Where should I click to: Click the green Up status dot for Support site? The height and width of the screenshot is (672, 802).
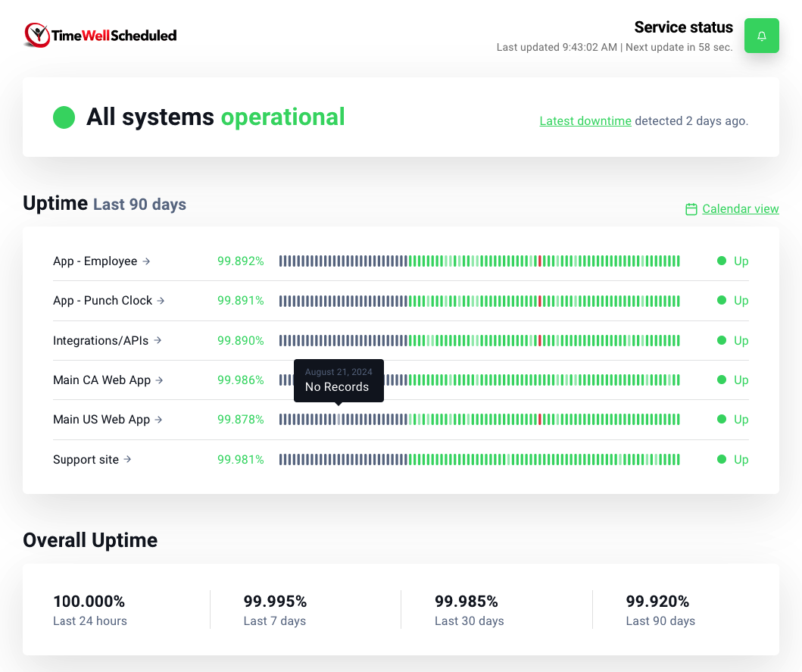721,460
